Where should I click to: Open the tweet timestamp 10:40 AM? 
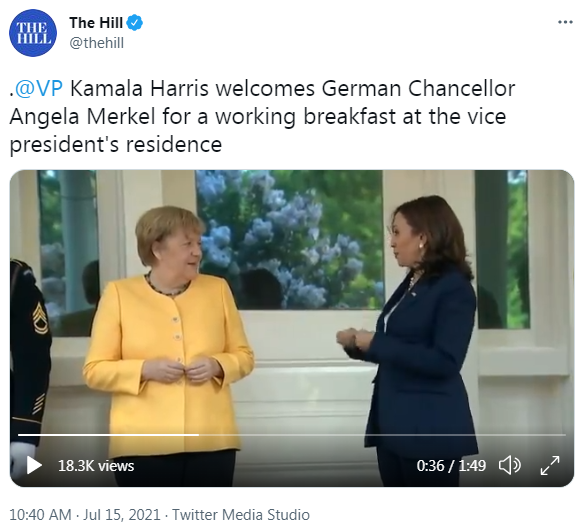40,515
